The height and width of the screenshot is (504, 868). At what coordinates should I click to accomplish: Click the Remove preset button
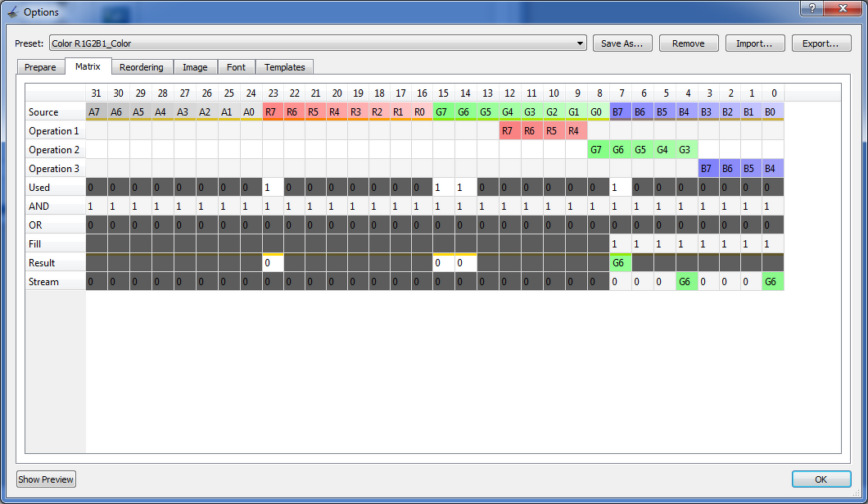coord(688,43)
